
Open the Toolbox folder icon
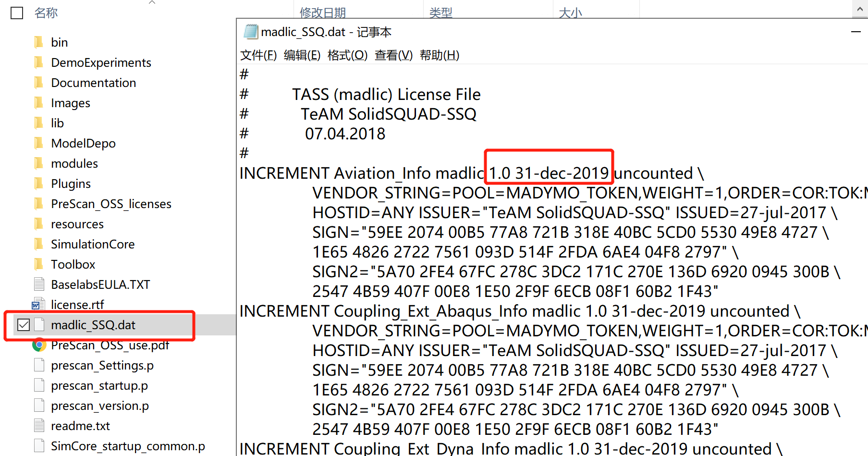click(x=39, y=264)
